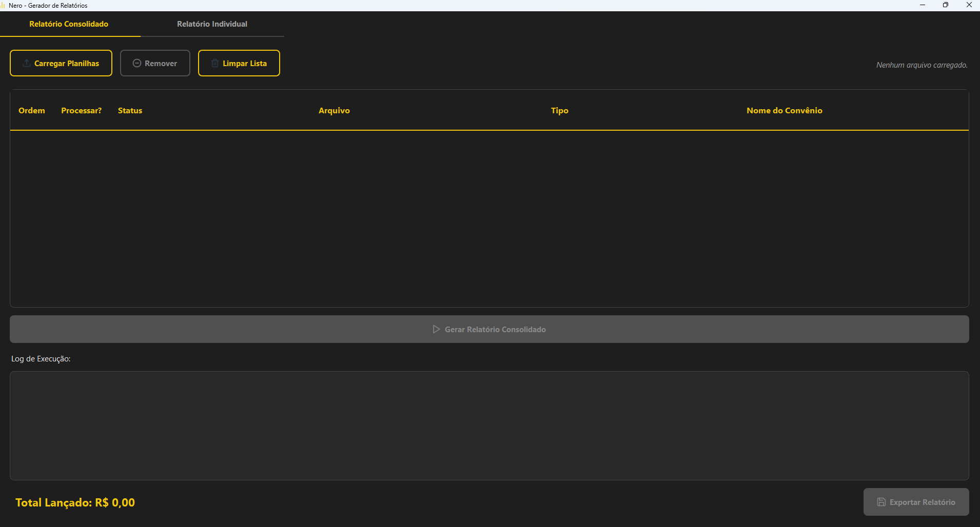
Task: Click the upload icon on Carregar Planilhas
Action: pyautogui.click(x=27, y=63)
